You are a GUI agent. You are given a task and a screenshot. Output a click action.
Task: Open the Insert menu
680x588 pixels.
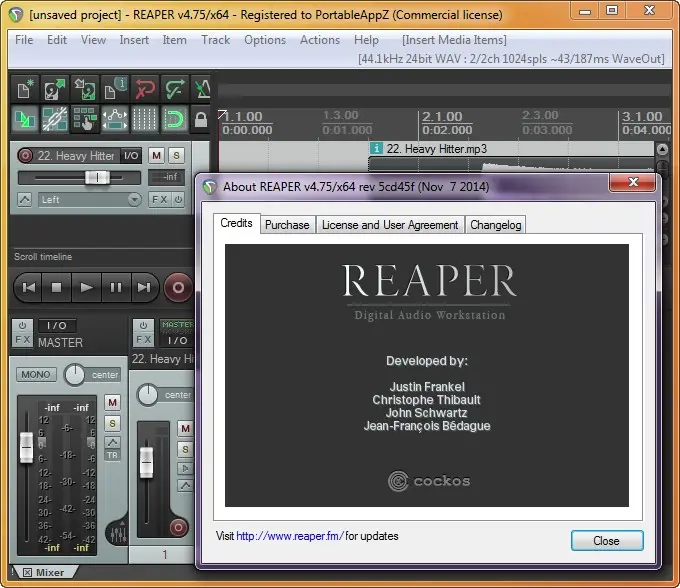pos(134,40)
